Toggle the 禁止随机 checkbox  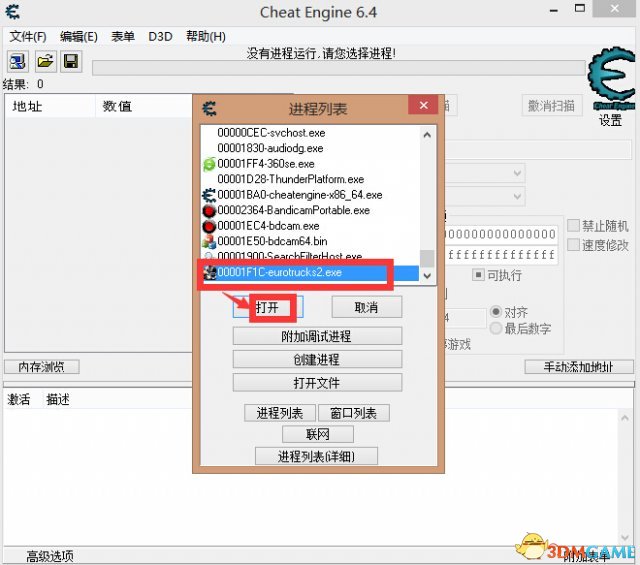573,225
